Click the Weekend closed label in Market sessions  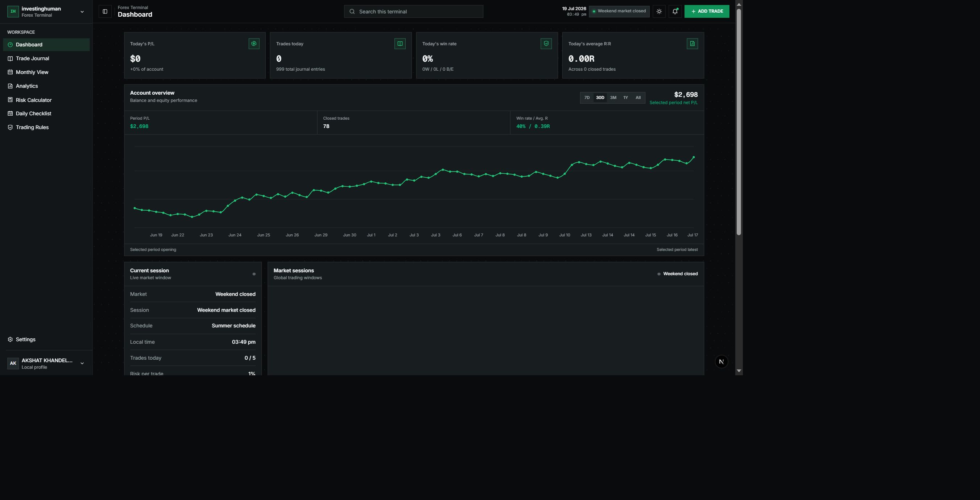coord(680,274)
